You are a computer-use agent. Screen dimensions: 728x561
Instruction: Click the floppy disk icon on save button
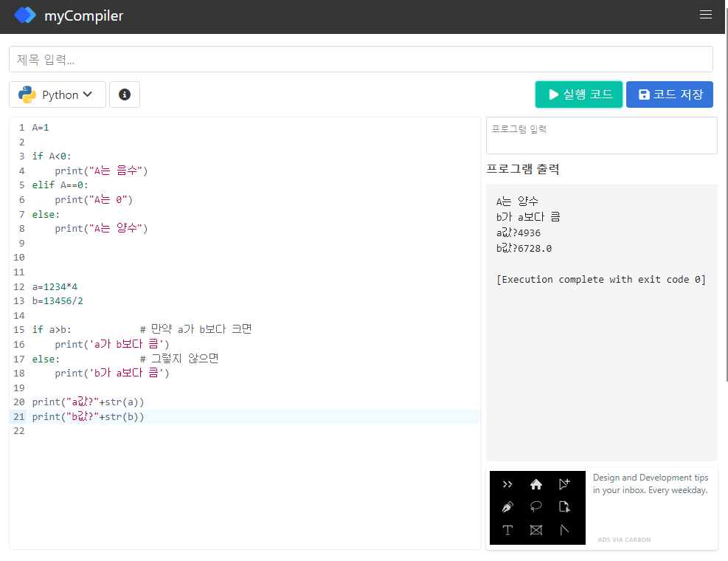[x=644, y=94]
